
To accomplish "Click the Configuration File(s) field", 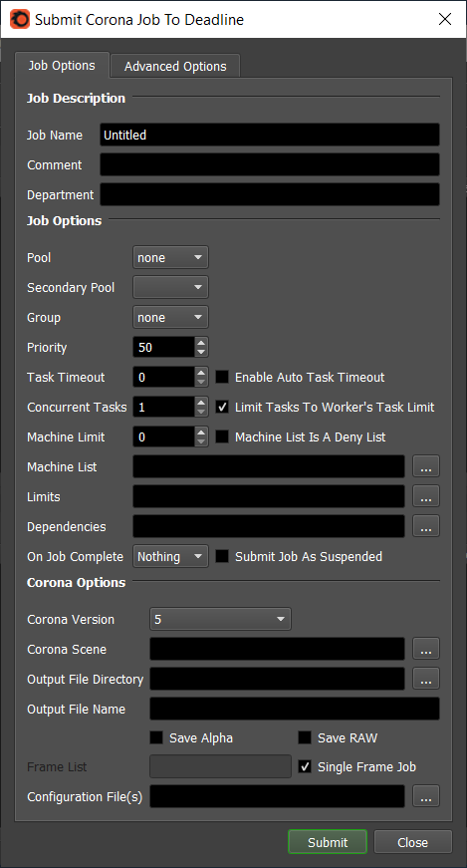I will [x=277, y=796].
